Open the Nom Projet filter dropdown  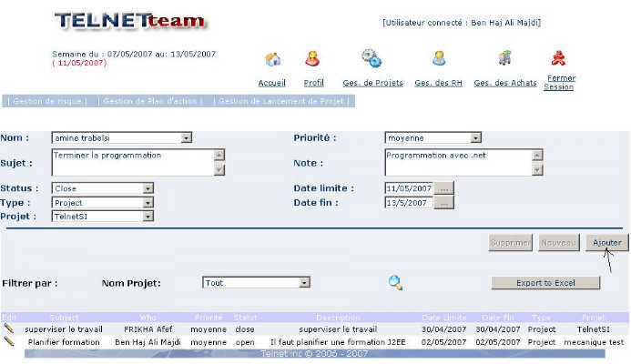coord(304,283)
